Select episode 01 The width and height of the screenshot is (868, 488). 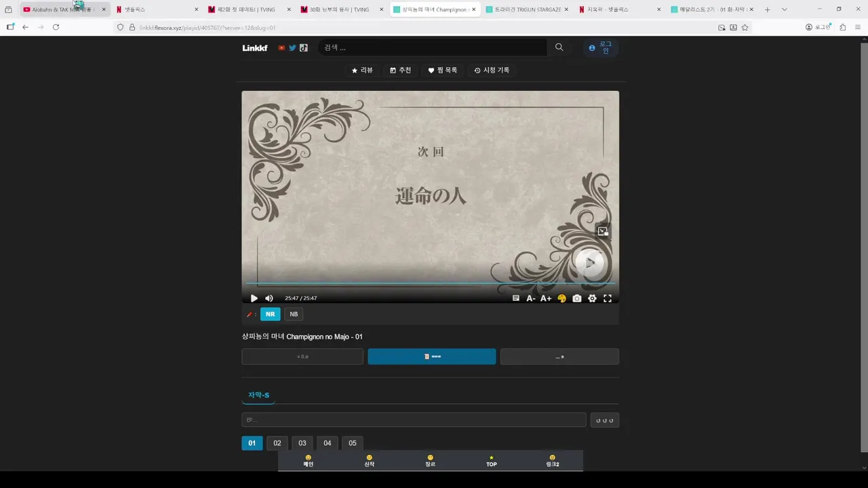point(252,443)
